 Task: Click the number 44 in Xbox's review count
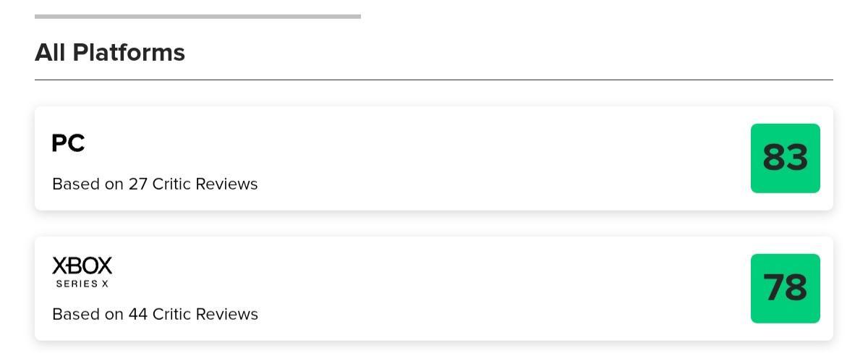click(137, 314)
